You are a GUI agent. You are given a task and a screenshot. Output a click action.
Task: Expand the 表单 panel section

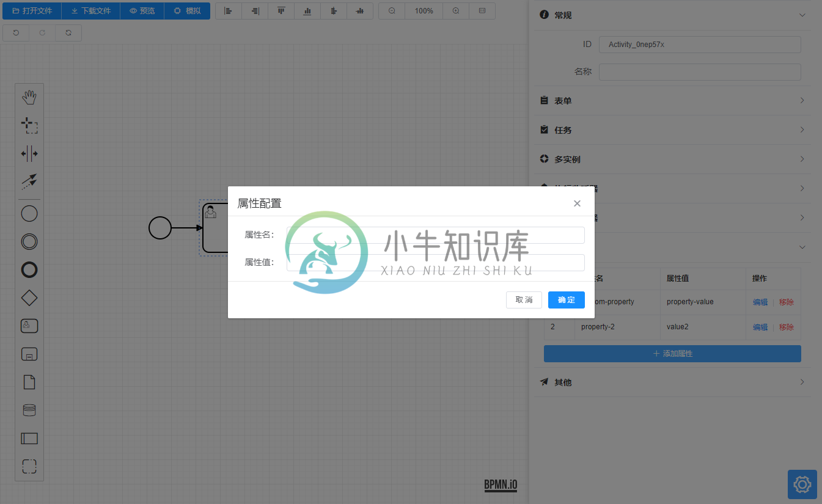(x=673, y=100)
